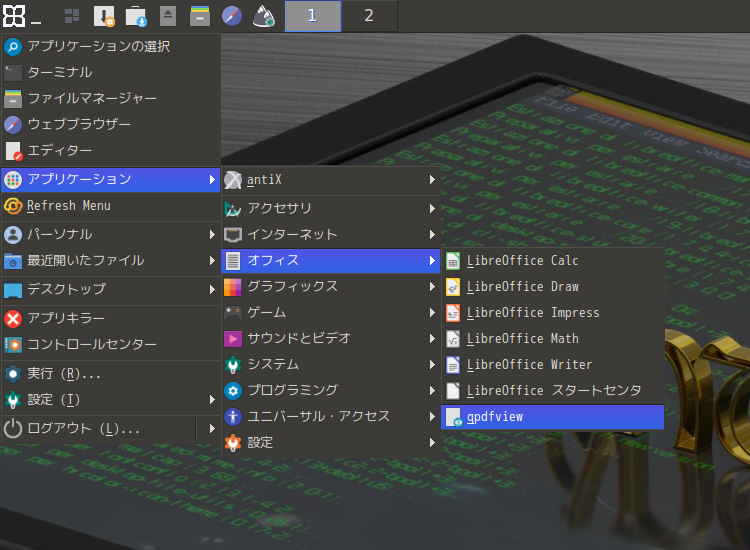The width and height of the screenshot is (750, 550).
Task: Open the antiX start menu icon in the panel
Action: [x=14, y=16]
